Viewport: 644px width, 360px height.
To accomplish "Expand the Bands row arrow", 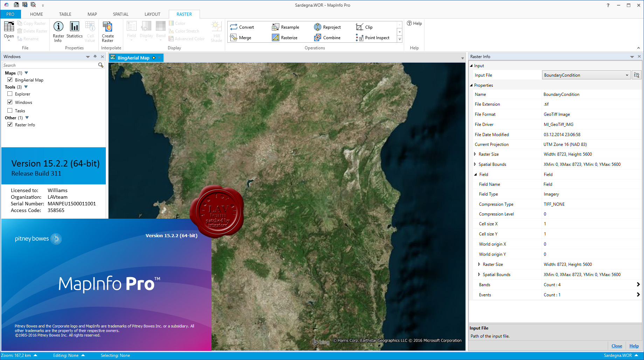I will click(638, 284).
